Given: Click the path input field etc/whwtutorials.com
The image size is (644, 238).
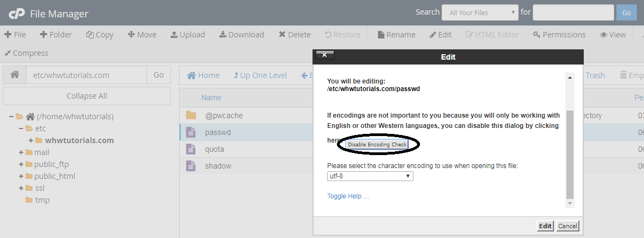Looking at the screenshot, I should 87,75.
